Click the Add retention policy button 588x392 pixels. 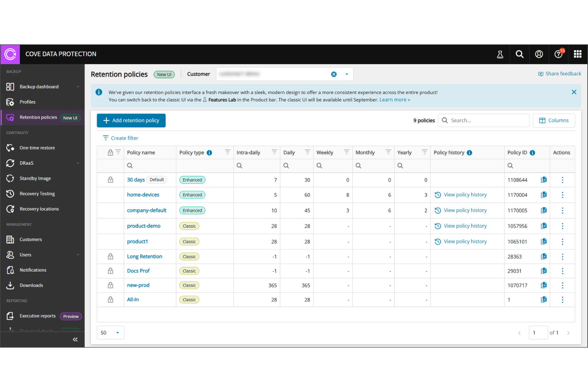pyautogui.click(x=131, y=120)
